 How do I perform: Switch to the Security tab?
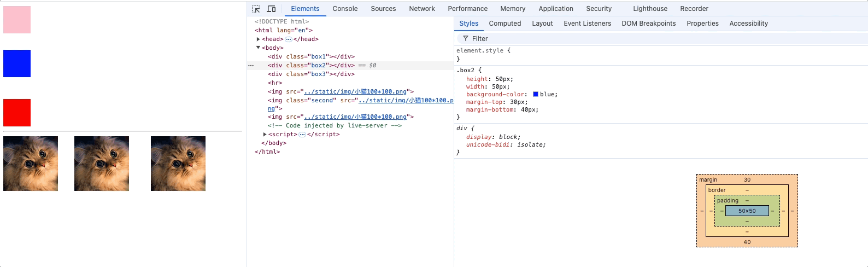click(x=599, y=9)
